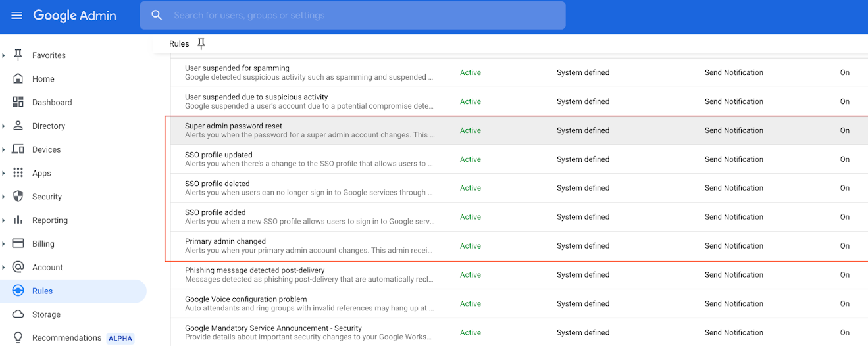This screenshot has height=346, width=868.
Task: Click the Devices icon in sidebar
Action: pyautogui.click(x=18, y=149)
